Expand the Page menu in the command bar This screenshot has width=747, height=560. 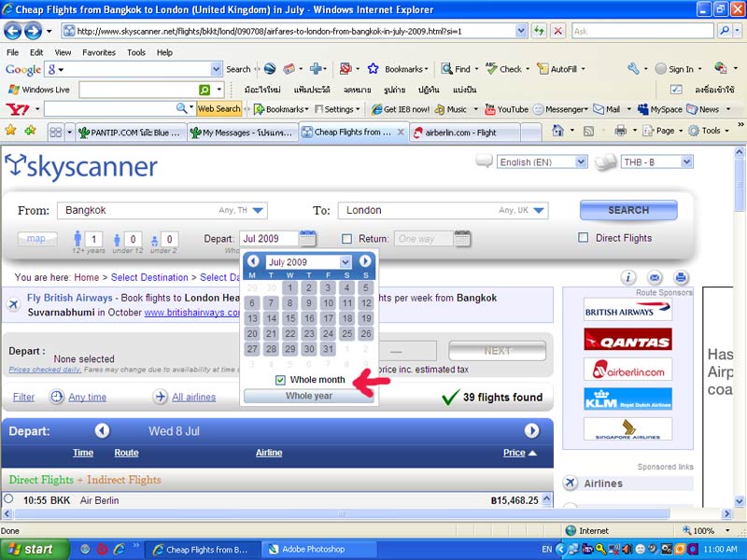pos(663,131)
